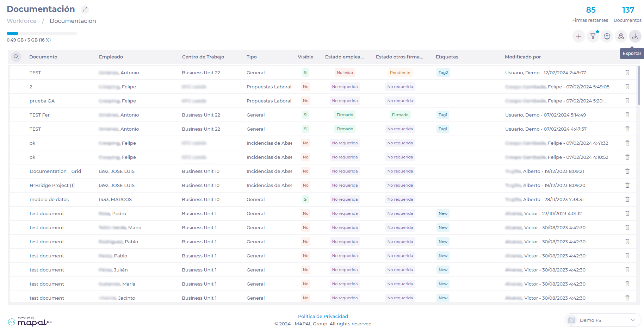Click the Tag2 label on first TEST row
The height and width of the screenshot is (331, 644).
(x=443, y=73)
